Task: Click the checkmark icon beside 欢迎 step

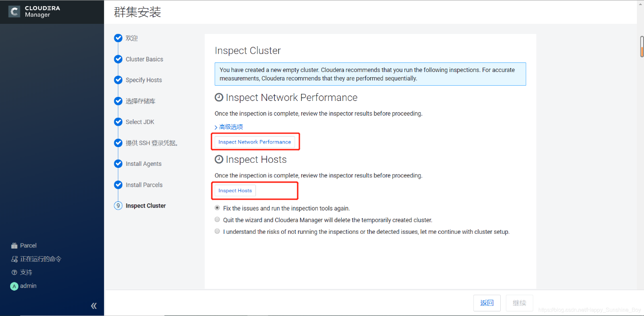Action: coord(118,38)
